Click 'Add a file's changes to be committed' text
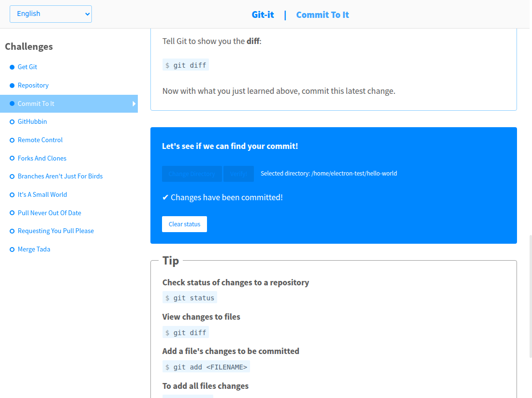Viewport: 532px width, 398px height. pyautogui.click(x=231, y=351)
